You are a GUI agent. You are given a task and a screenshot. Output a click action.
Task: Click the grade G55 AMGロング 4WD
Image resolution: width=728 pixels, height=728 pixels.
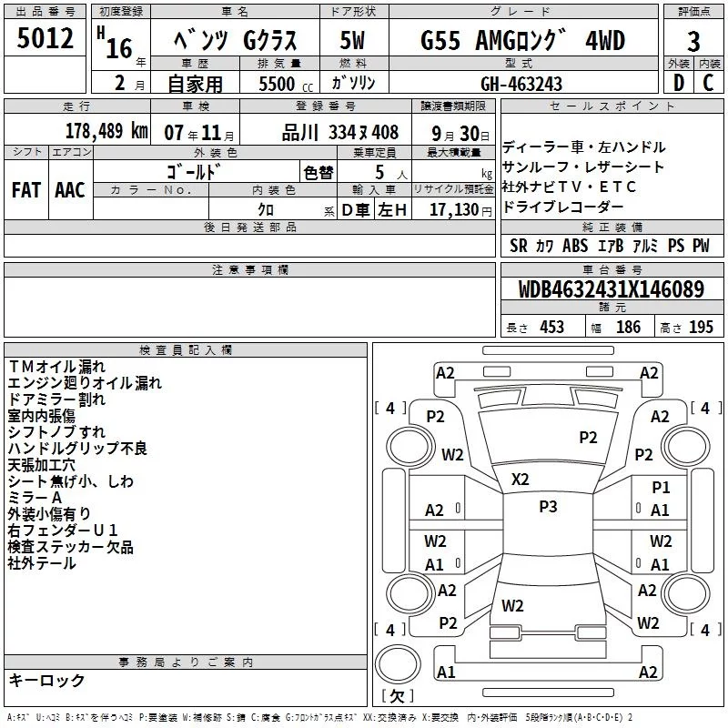pyautogui.click(x=522, y=40)
